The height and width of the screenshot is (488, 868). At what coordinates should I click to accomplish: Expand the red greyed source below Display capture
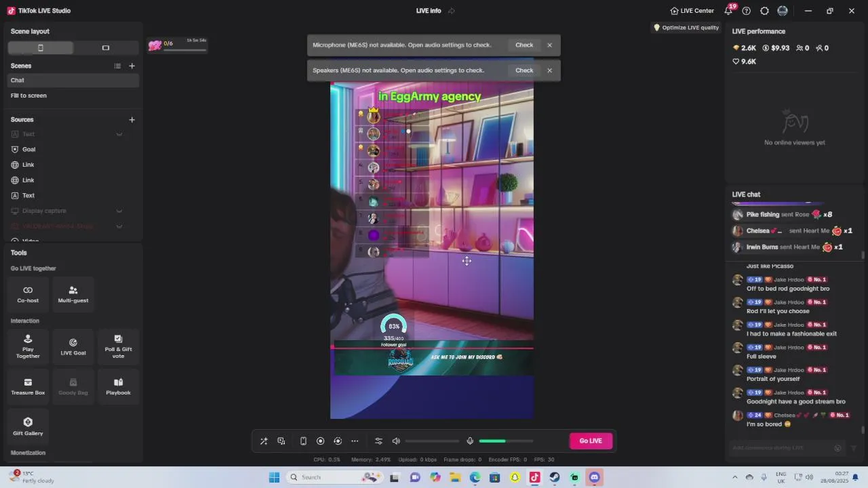pyautogui.click(x=119, y=226)
